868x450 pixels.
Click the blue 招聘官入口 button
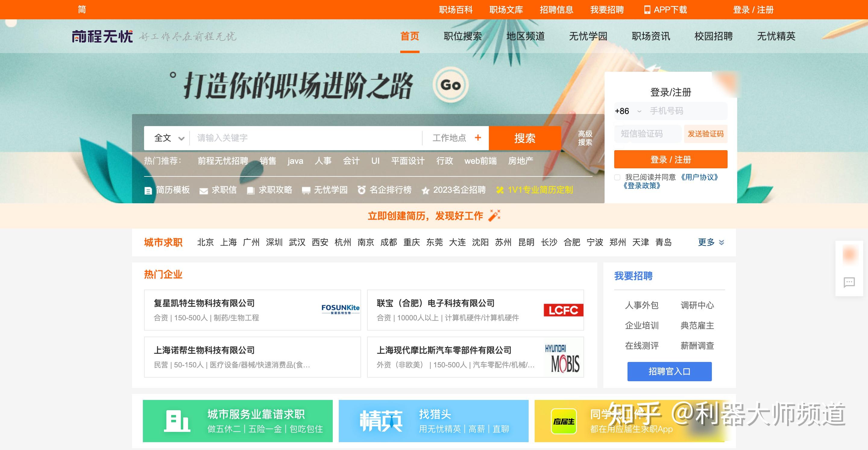coord(669,372)
